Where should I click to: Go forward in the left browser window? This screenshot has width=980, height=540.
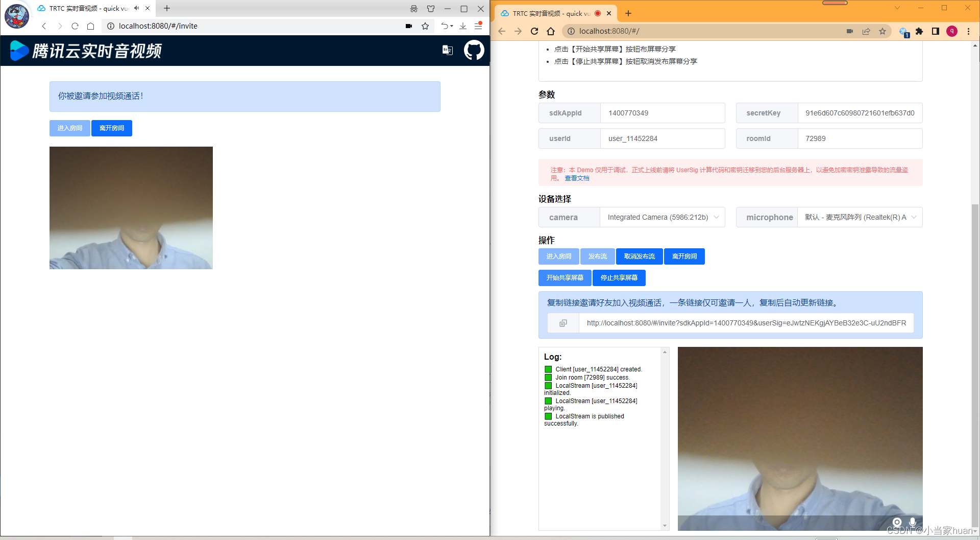[60, 26]
